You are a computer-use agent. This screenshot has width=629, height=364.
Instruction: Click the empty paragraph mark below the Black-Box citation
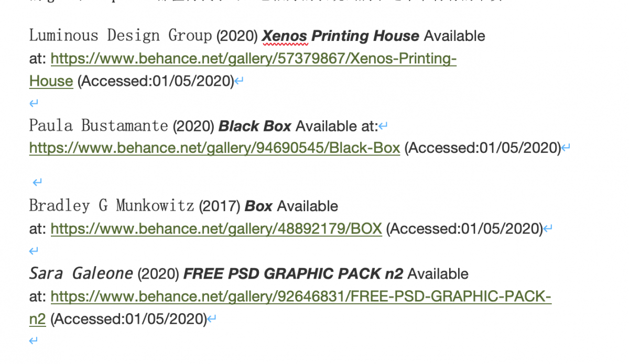[x=37, y=182]
